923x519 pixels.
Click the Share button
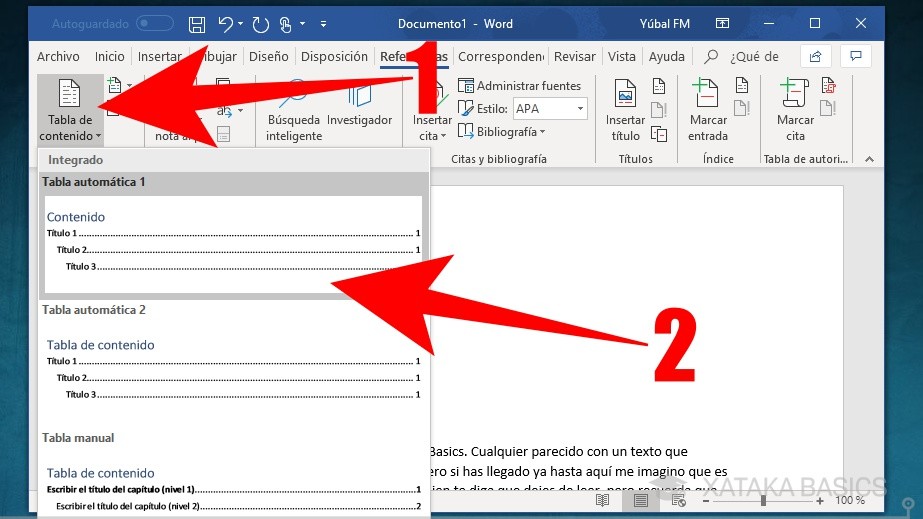816,57
